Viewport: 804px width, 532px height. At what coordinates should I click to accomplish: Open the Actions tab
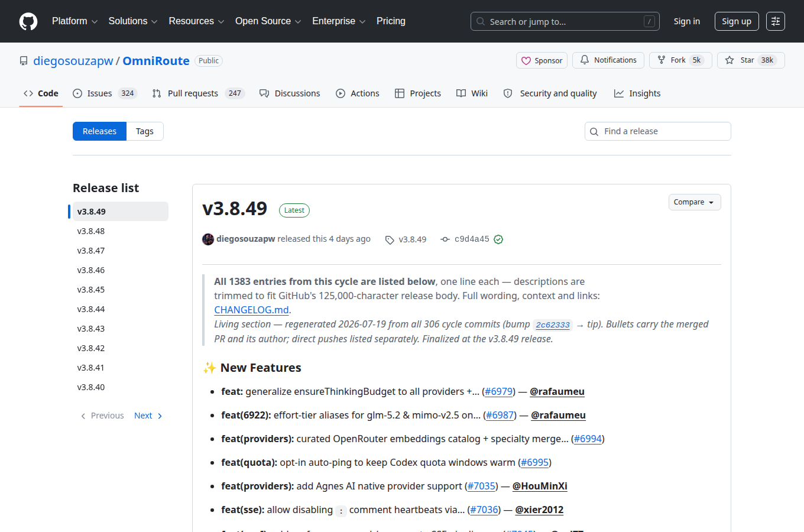(x=358, y=93)
